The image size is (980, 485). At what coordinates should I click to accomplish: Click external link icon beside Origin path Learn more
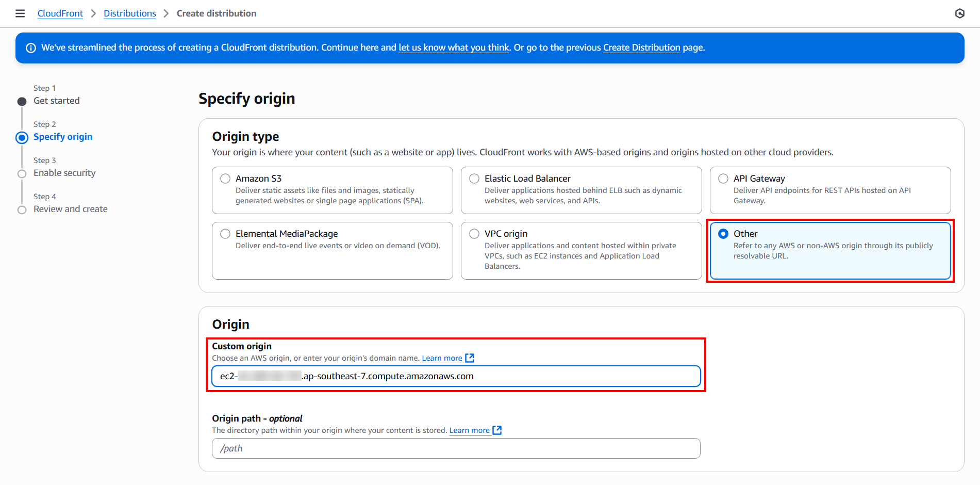click(497, 430)
